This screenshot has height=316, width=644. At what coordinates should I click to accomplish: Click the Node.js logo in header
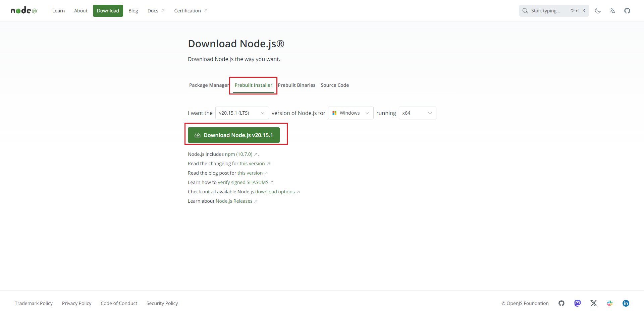[x=23, y=11]
